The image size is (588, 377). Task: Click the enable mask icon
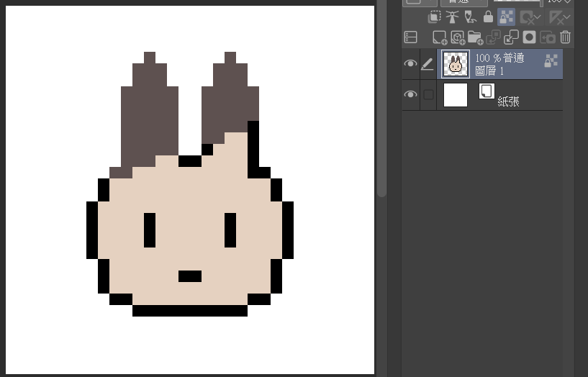click(527, 17)
